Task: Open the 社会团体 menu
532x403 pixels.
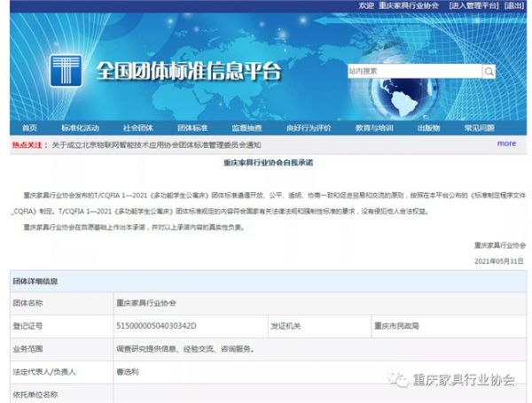Action: point(138,128)
